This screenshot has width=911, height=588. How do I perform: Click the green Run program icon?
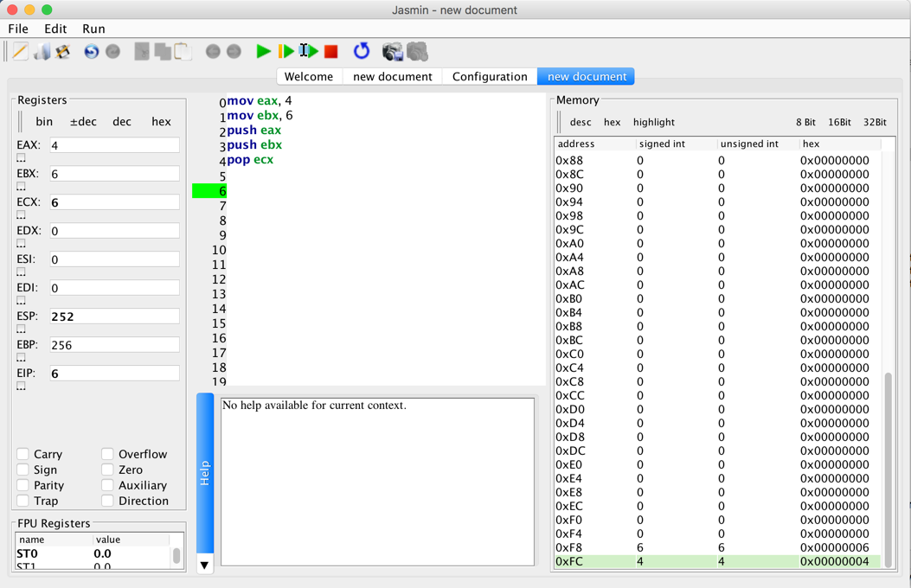tap(263, 52)
